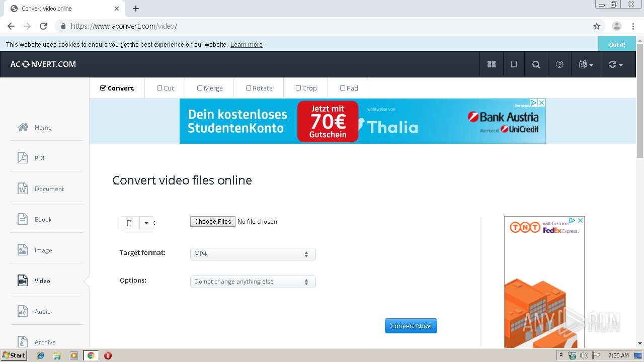
Task: Open the refresh/sync dropdown in header
Action: coord(615,64)
